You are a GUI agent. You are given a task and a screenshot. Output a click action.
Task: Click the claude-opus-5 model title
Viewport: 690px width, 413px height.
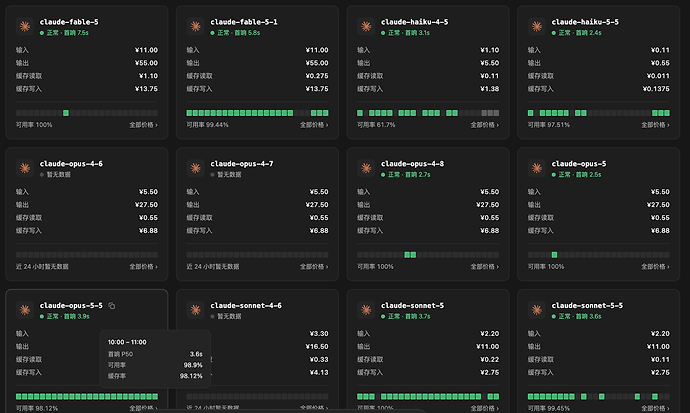click(x=579, y=164)
